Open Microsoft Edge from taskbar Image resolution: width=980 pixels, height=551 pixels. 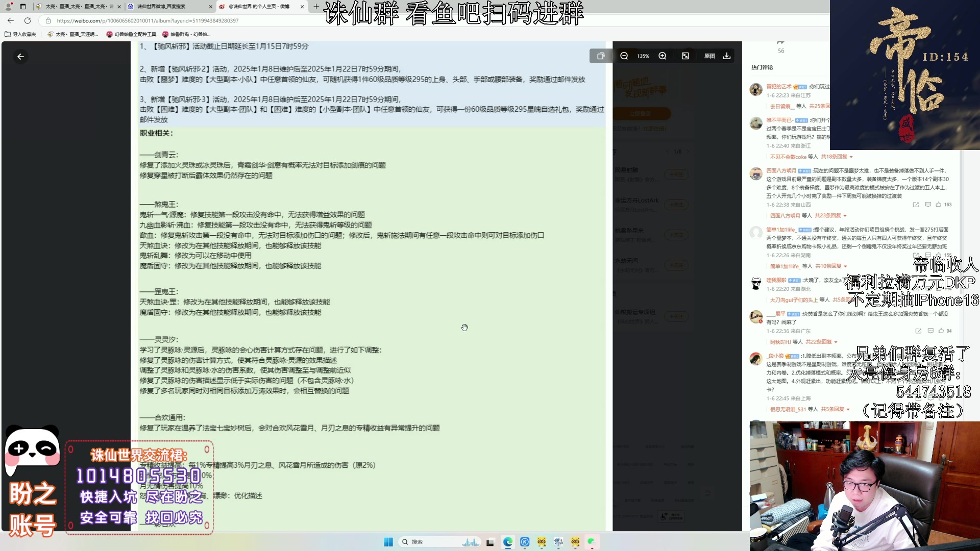(x=507, y=542)
